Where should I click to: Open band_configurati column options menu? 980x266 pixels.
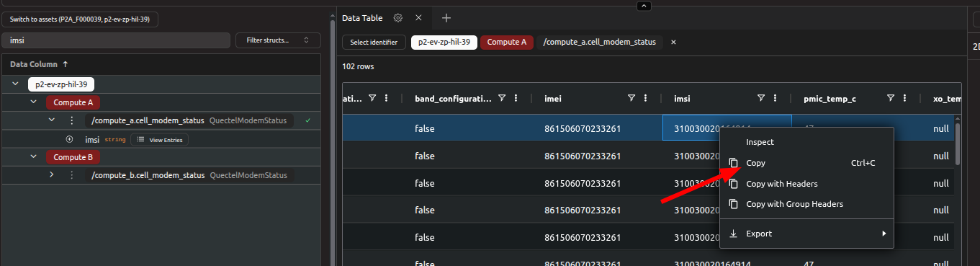point(516,98)
